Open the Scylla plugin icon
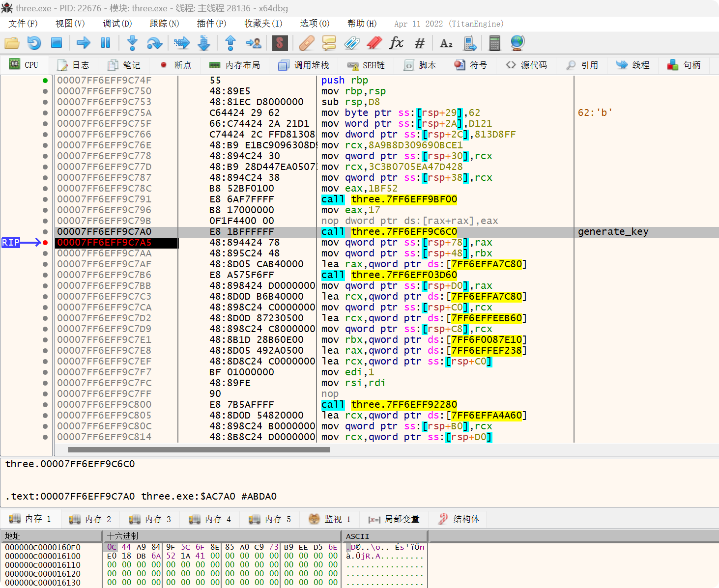 tap(280, 43)
